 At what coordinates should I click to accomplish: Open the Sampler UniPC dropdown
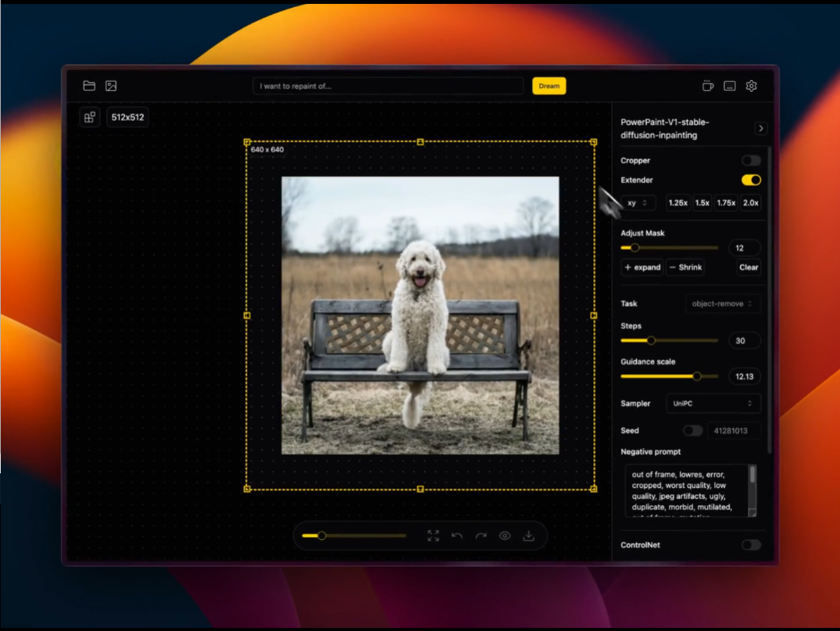pyautogui.click(x=713, y=403)
